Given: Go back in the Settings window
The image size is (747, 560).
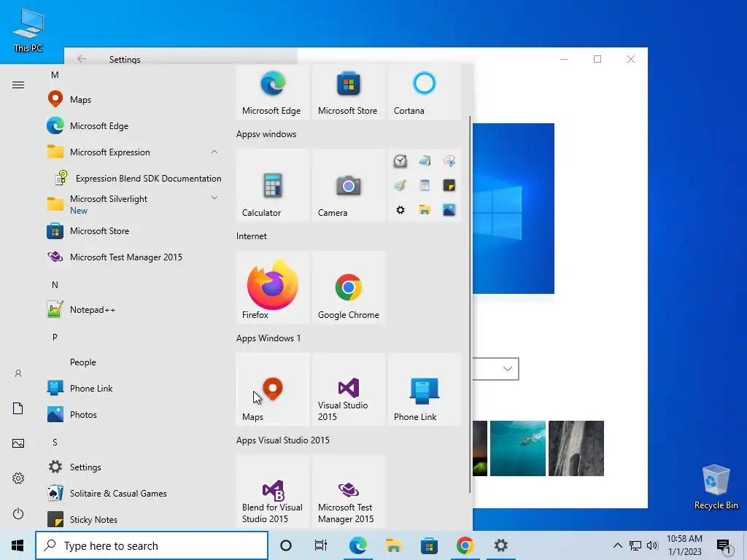Looking at the screenshot, I should (82, 58).
